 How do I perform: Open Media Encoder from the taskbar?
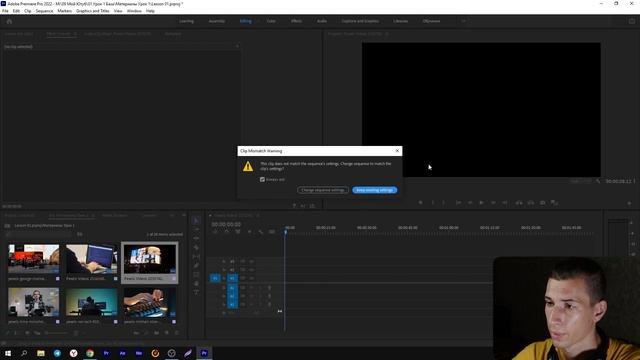pyautogui.click(x=139, y=353)
